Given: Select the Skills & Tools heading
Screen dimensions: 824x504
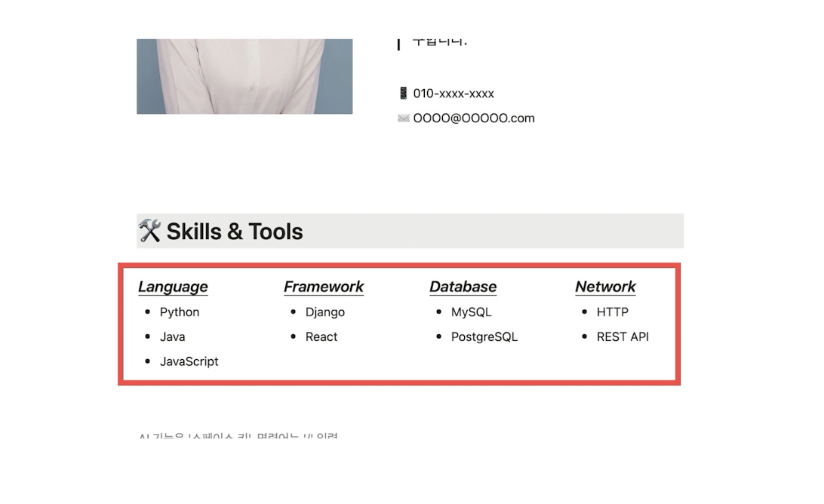Looking at the screenshot, I should [x=235, y=231].
